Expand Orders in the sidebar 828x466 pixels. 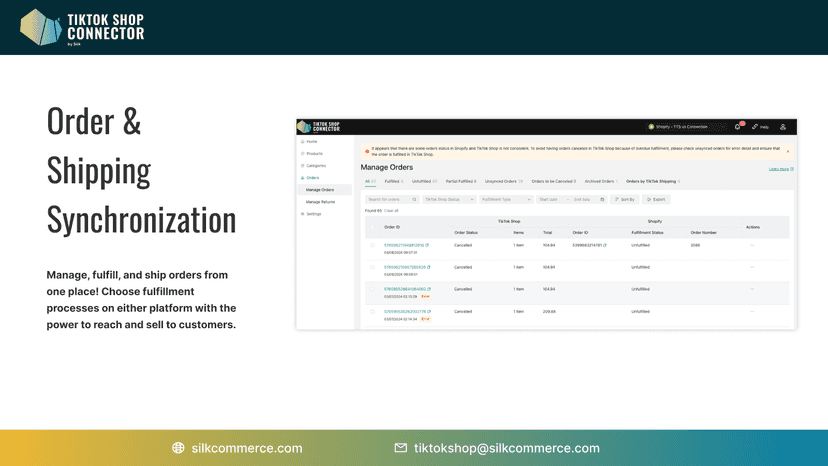point(313,178)
